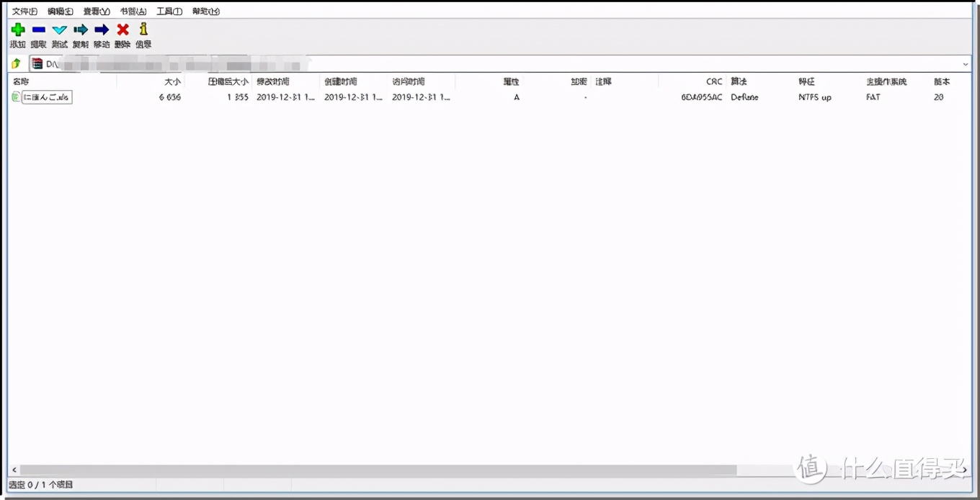
Task: Open archive Info with the i icon
Action: 143,30
